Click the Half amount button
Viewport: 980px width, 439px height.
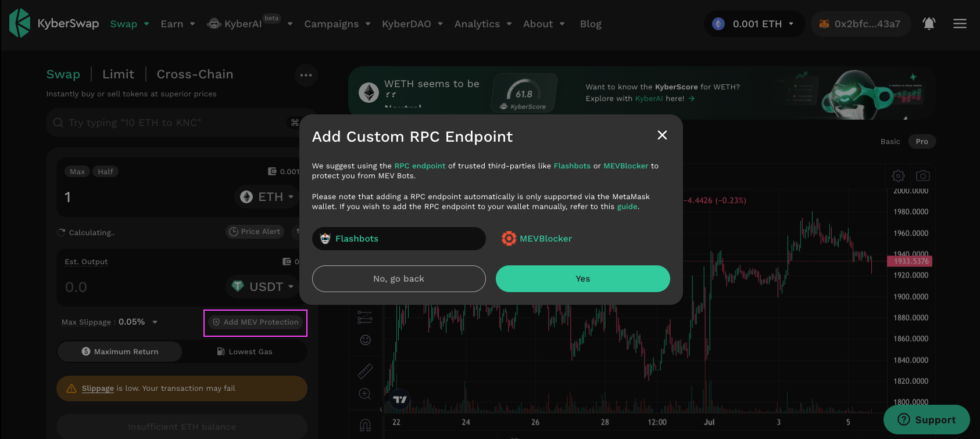point(105,171)
